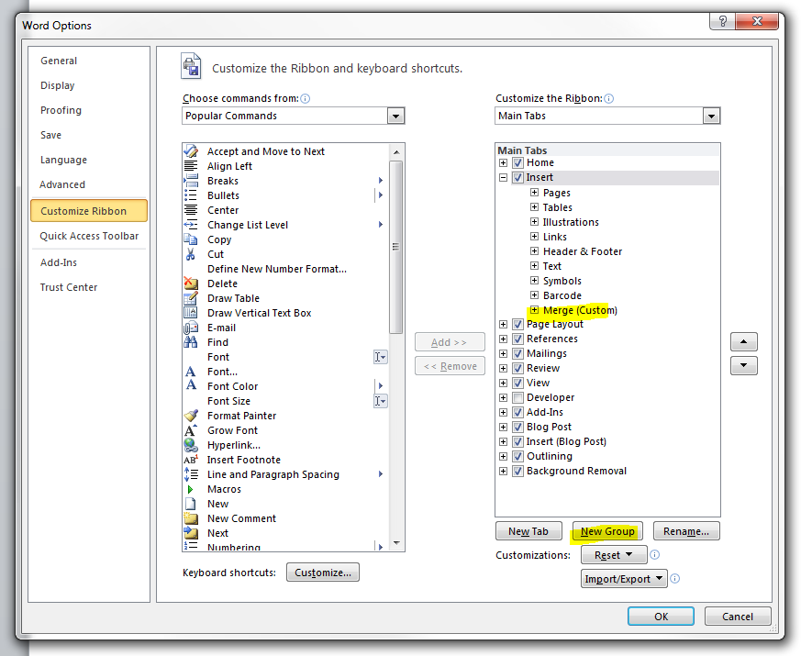The width and height of the screenshot is (812, 656).
Task: Expand the Illustrations group
Action: [x=534, y=222]
